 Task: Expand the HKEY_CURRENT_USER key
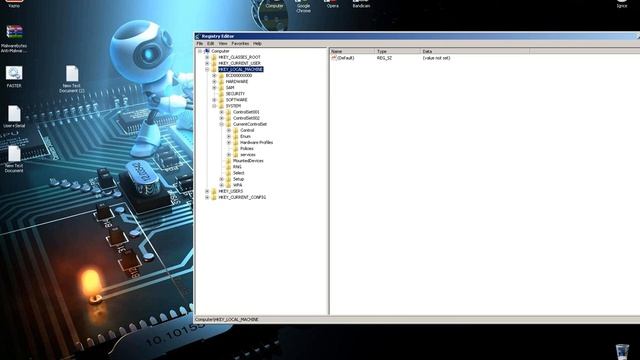(x=207, y=63)
